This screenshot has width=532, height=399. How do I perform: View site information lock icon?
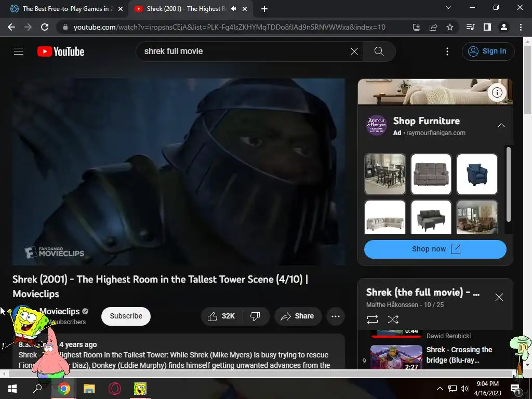point(65,27)
